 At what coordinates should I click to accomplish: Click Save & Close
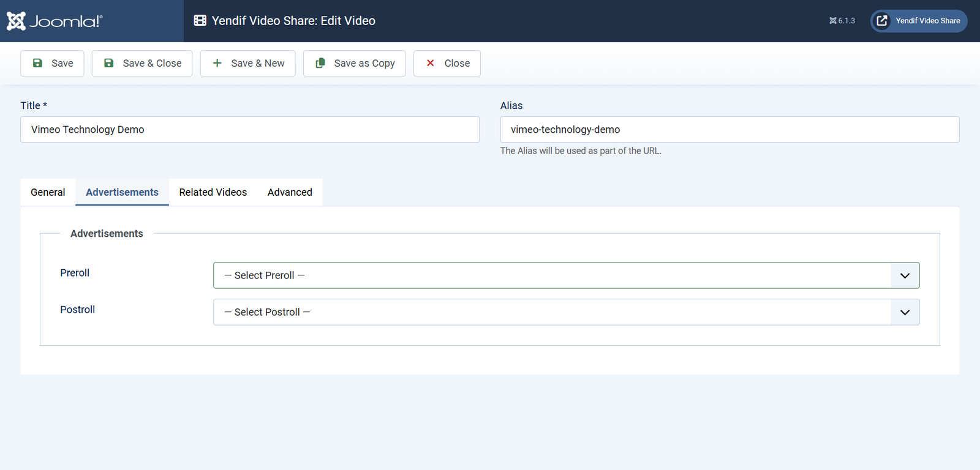tap(142, 63)
